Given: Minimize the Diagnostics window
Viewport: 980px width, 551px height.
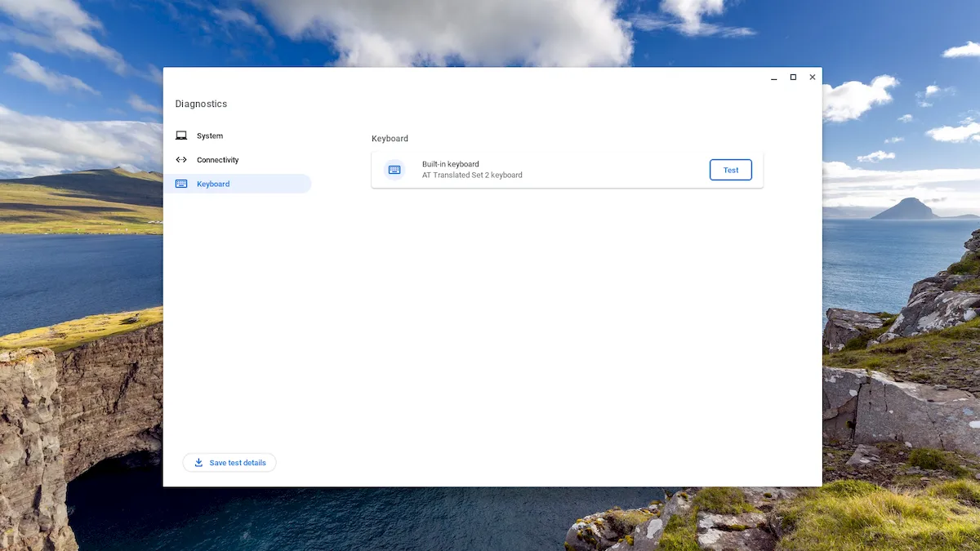Looking at the screenshot, I should click(x=774, y=78).
